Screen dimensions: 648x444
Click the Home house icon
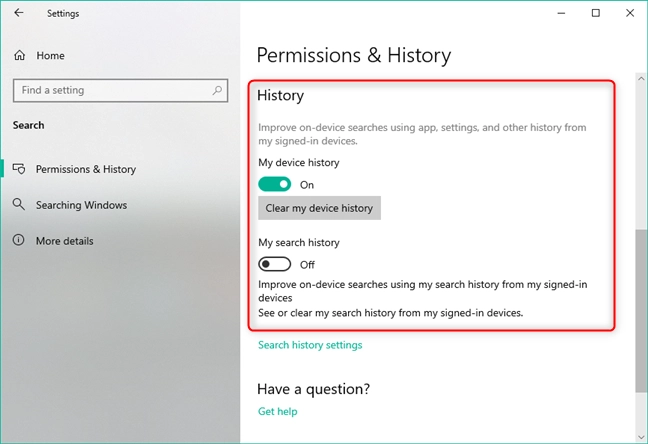point(19,55)
